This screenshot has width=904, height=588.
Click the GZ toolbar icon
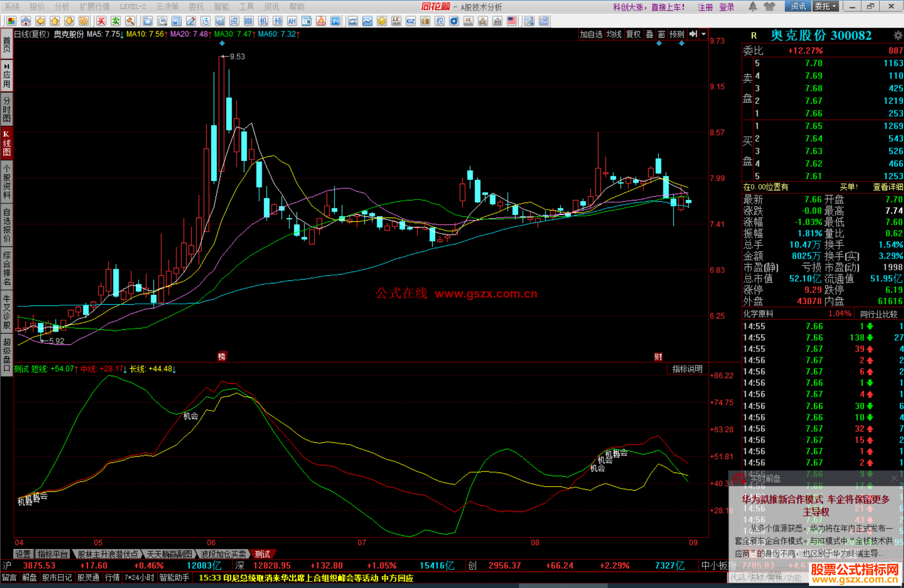point(411,21)
